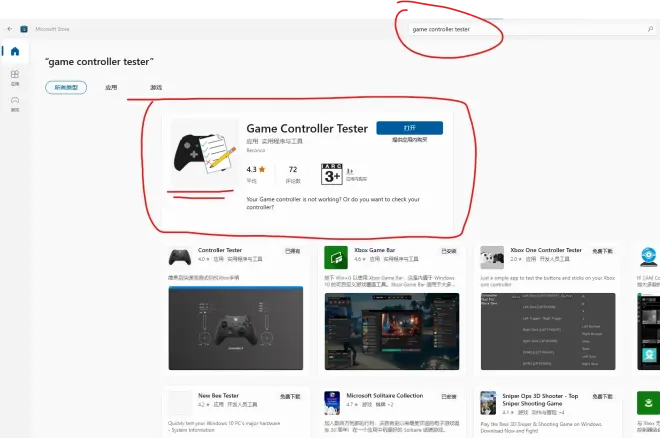Click the webcam app icon at right edge

(x=649, y=257)
